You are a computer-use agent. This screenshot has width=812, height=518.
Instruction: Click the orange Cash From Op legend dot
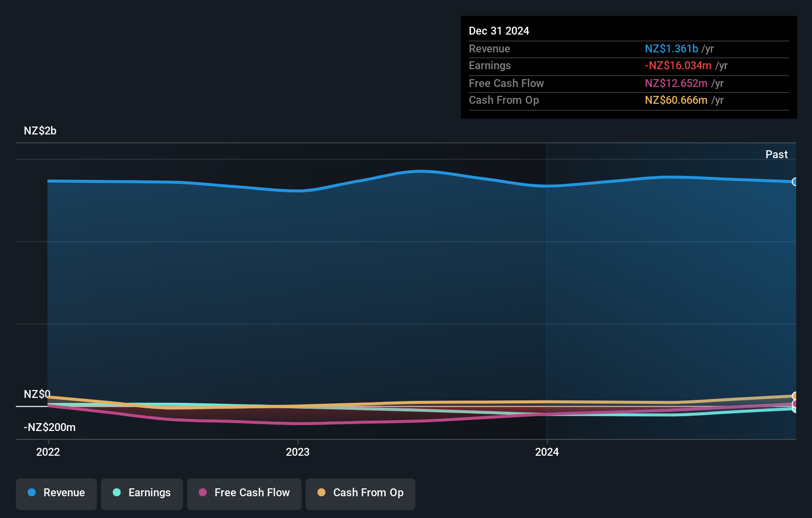[x=321, y=492]
